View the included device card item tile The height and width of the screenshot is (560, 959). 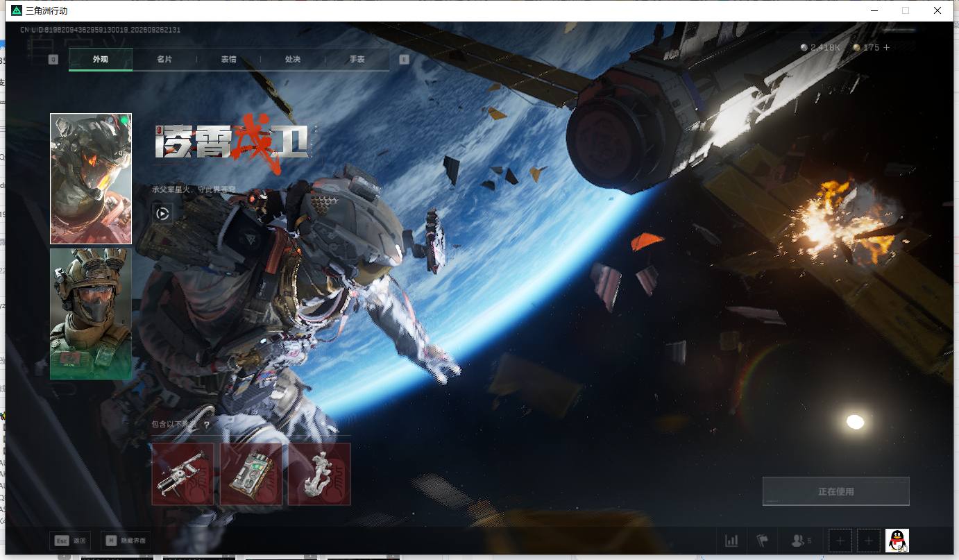coord(251,474)
